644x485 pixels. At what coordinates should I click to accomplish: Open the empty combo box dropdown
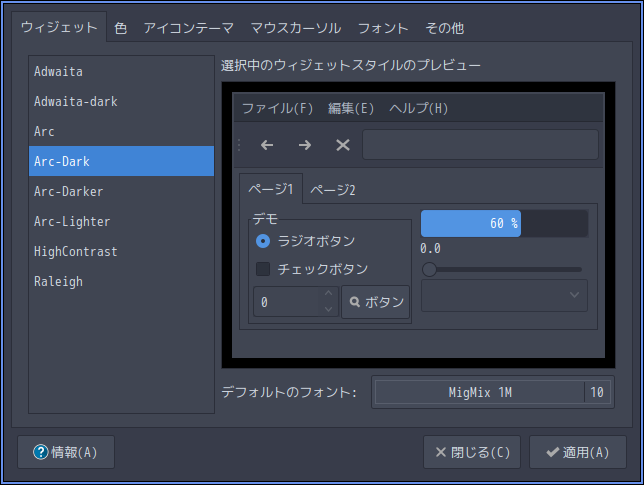point(504,295)
